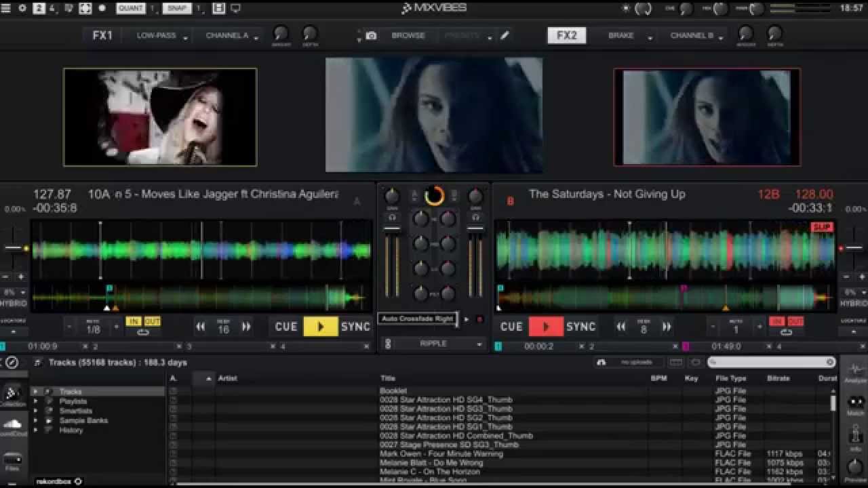
Task: Open the settings gear icon
Action: click(x=22, y=8)
